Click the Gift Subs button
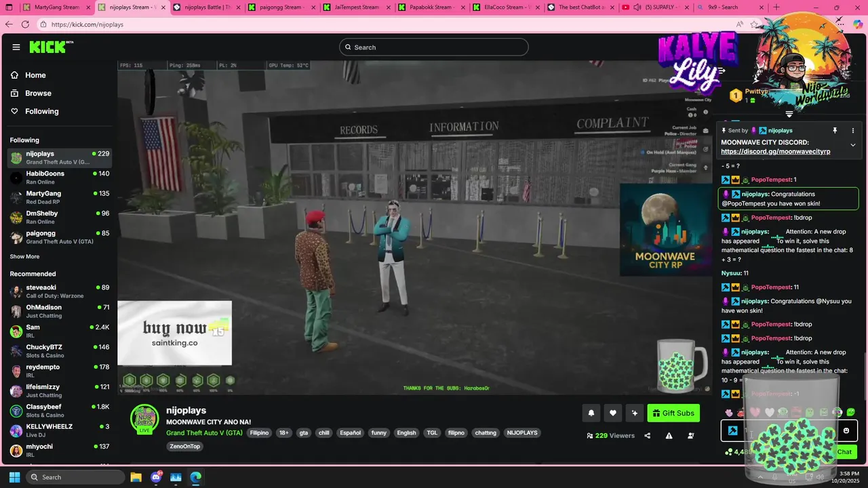Screen dimensions: 868x488 pyautogui.click(x=673, y=413)
